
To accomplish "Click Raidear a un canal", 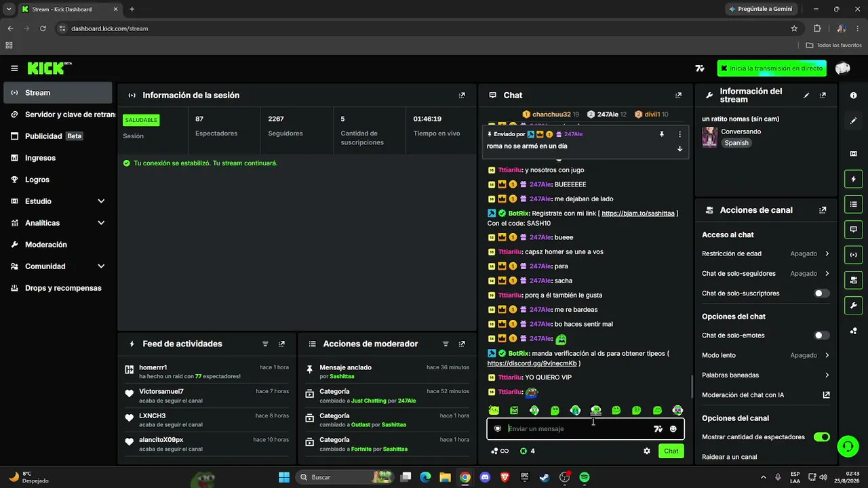I will point(729,457).
